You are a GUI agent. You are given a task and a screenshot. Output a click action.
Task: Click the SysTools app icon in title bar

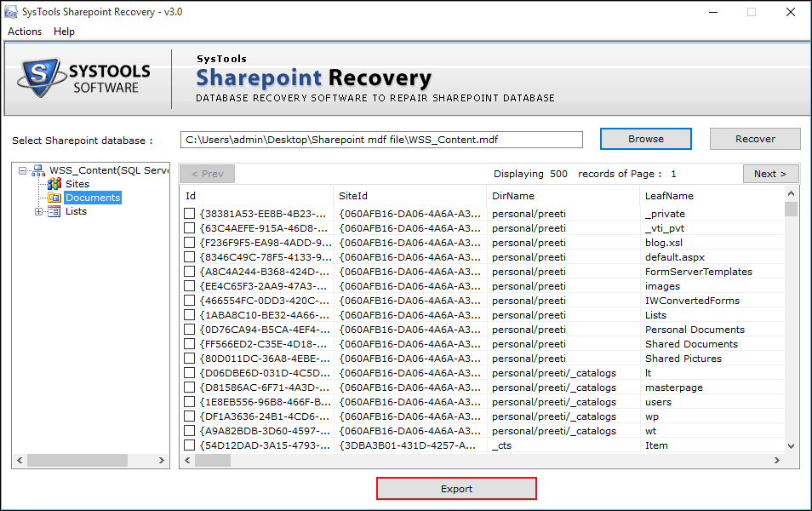(10, 12)
